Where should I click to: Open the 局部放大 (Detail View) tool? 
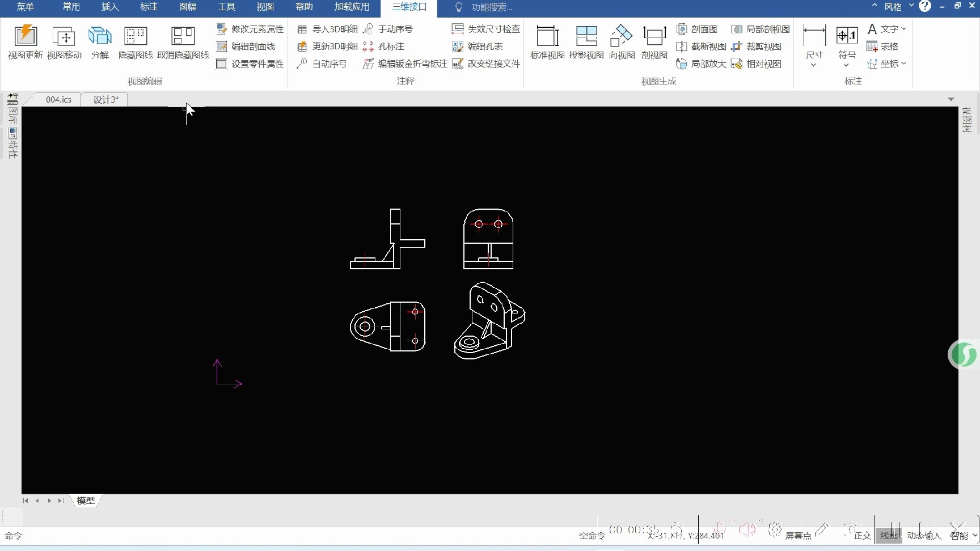[701, 64]
